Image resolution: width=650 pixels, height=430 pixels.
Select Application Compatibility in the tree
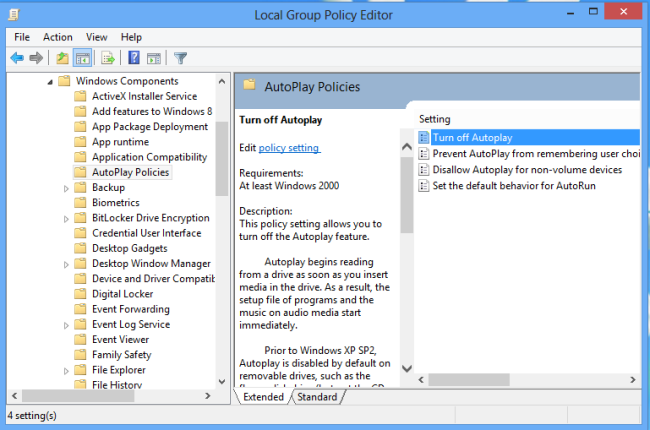[x=149, y=157]
